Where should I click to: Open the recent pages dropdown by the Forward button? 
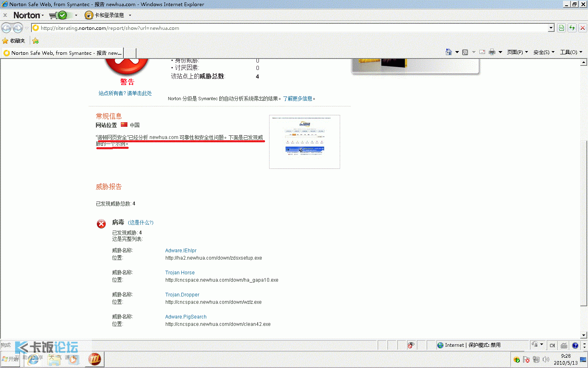(27, 28)
